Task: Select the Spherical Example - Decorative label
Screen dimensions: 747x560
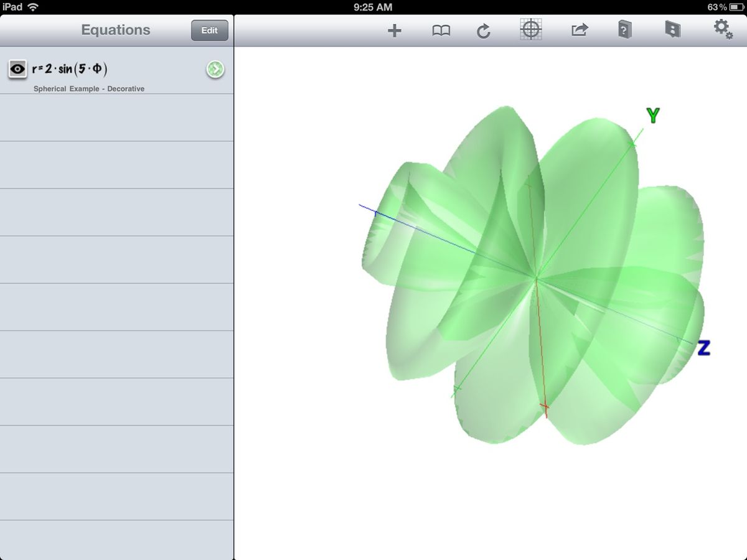Action: (88, 88)
